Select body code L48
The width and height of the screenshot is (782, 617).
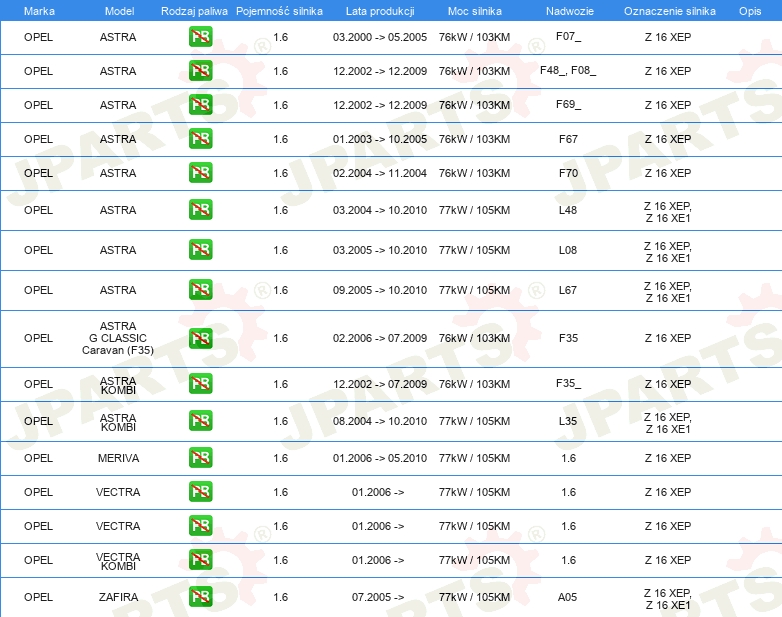pos(568,210)
